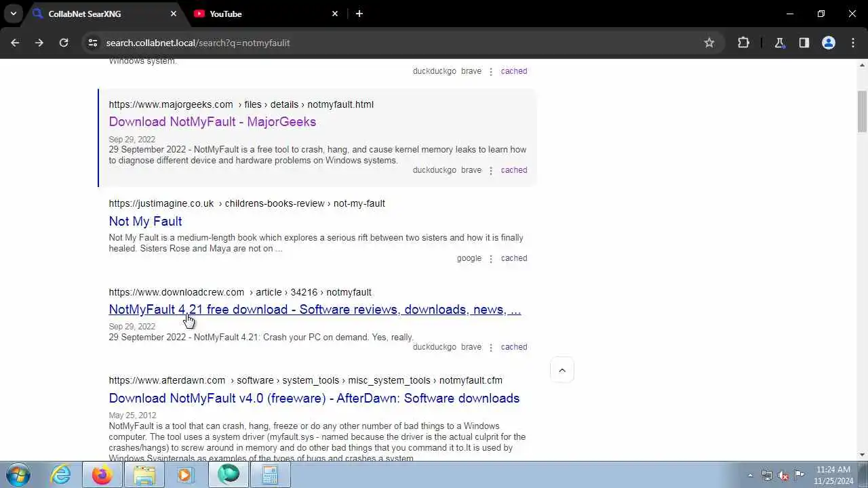Open Download NotMyFault v4.0 AfterDawn result
The height and width of the screenshot is (488, 868).
[x=314, y=399]
